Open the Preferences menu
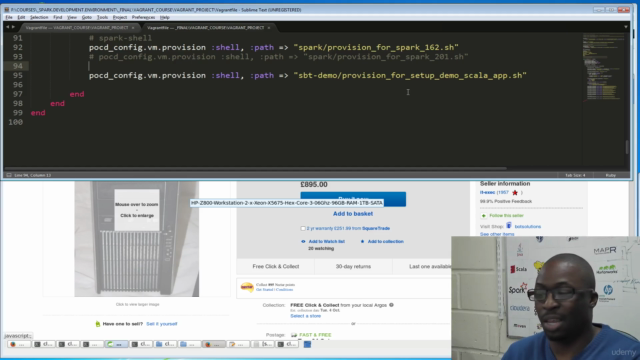The image size is (640, 360). [x=143, y=18]
